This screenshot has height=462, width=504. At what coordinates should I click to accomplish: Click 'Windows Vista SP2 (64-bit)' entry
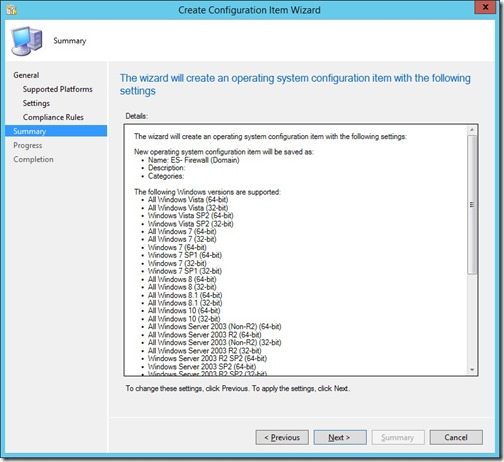tap(191, 216)
